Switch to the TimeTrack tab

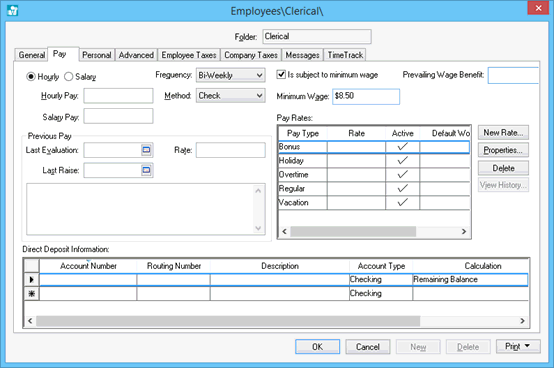click(x=345, y=55)
